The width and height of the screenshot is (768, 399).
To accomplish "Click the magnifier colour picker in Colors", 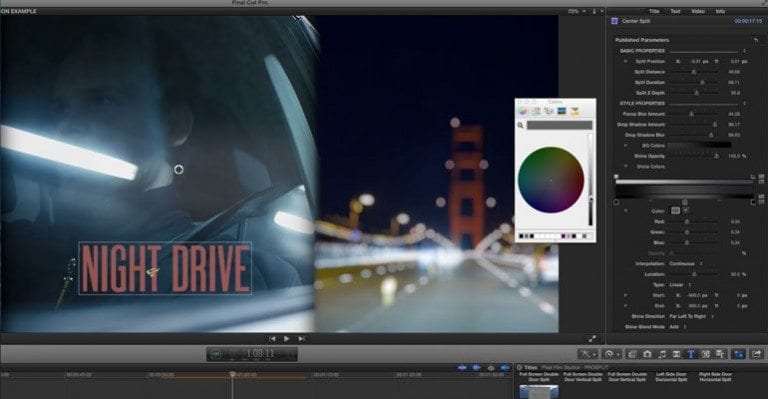I will [521, 125].
